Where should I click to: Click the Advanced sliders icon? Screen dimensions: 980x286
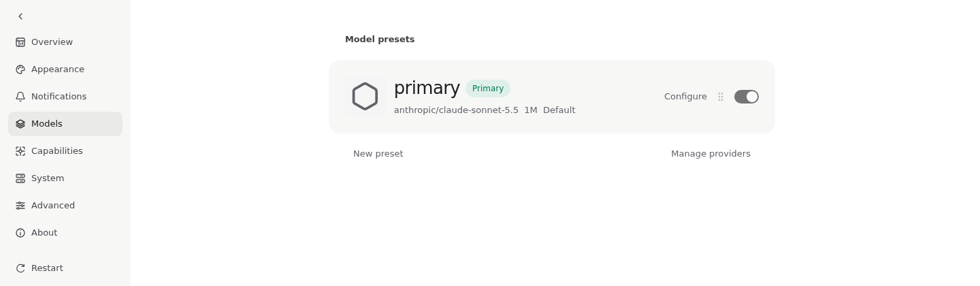(20, 206)
